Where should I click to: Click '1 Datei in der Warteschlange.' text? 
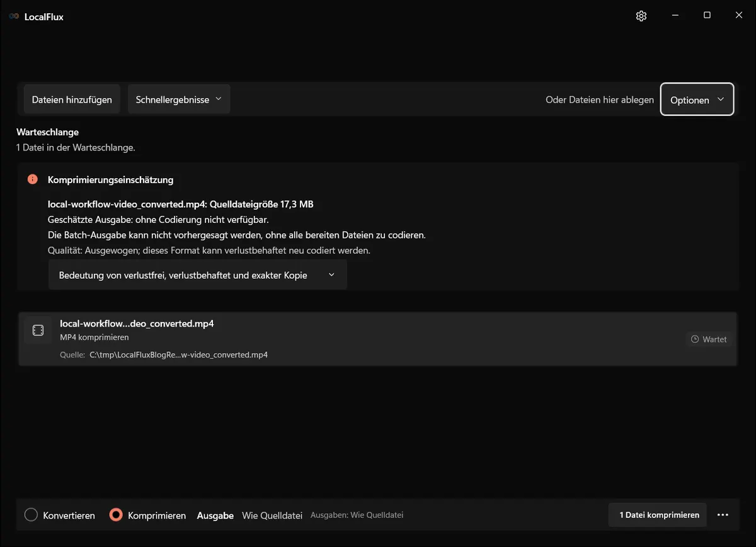[76, 147]
